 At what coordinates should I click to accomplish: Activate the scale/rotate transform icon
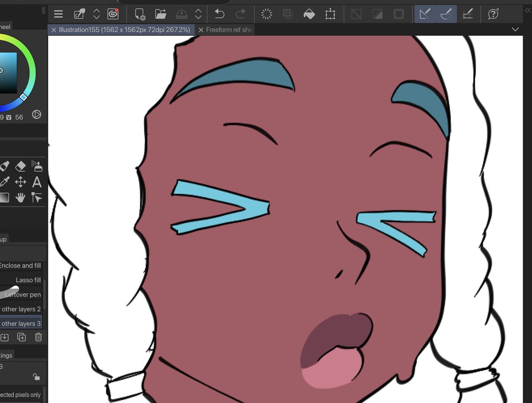tap(330, 14)
